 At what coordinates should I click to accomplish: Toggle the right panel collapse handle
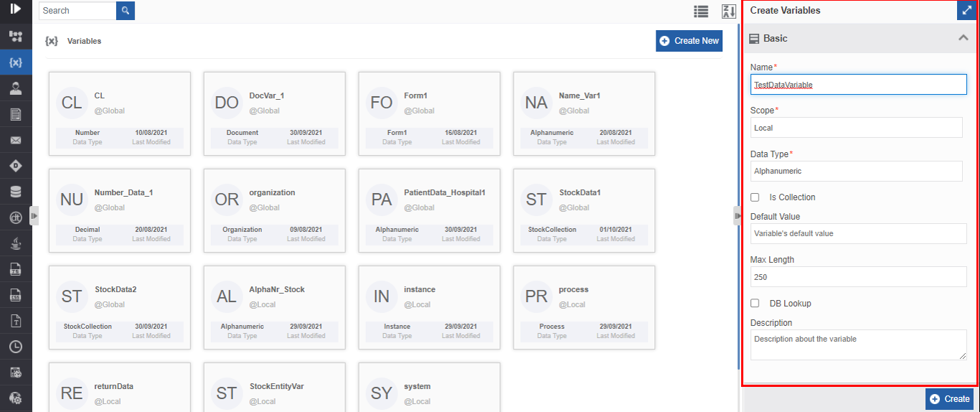click(738, 215)
